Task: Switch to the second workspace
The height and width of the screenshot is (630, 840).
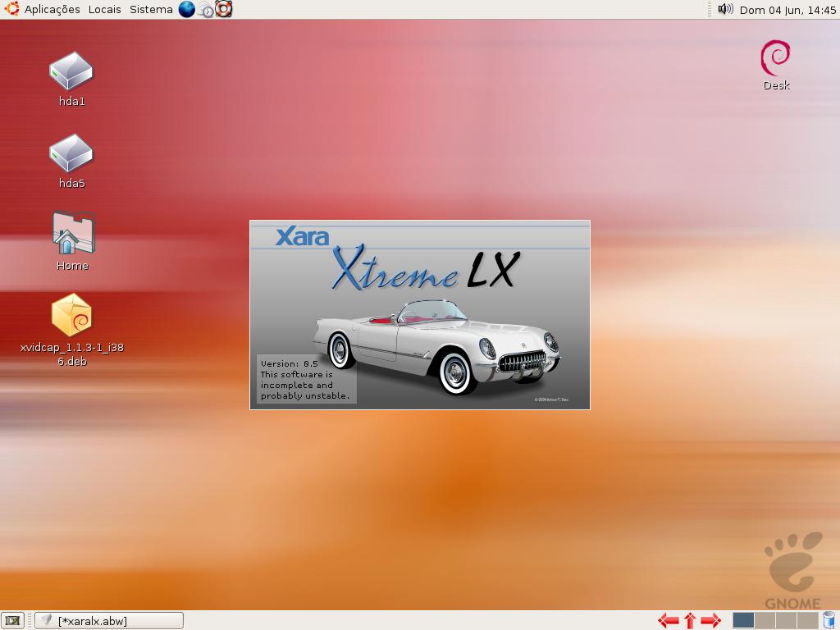Action: pos(765,620)
